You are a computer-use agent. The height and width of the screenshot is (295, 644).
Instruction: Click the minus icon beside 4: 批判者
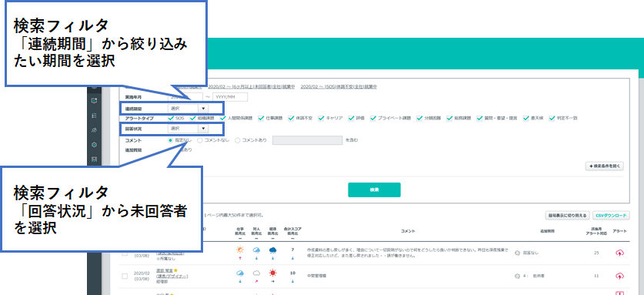tap(517, 276)
